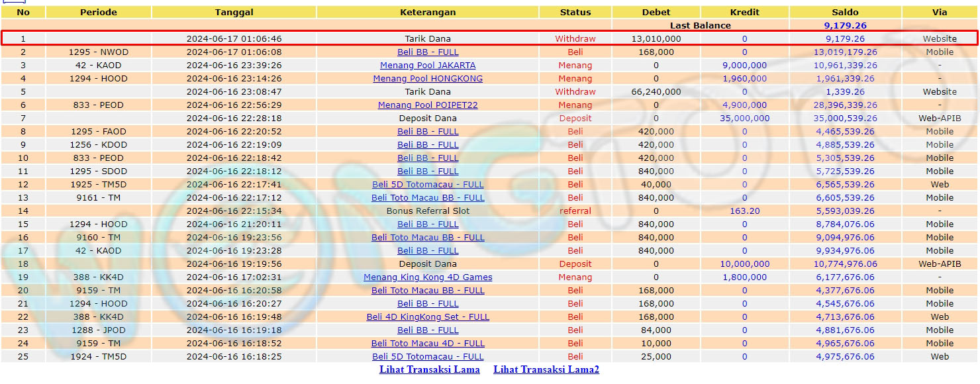The width and height of the screenshot is (980, 384).
Task: Select the Keterangan column header
Action: (428, 12)
